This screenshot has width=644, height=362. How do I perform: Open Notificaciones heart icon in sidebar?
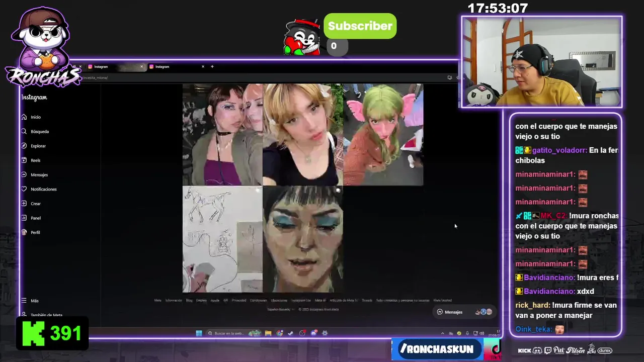[x=24, y=189]
